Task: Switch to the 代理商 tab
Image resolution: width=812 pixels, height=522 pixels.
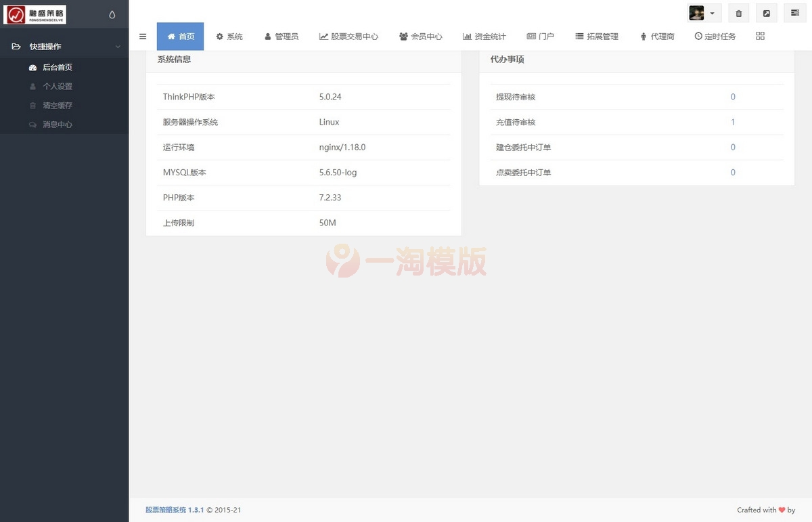Action: 657,37
